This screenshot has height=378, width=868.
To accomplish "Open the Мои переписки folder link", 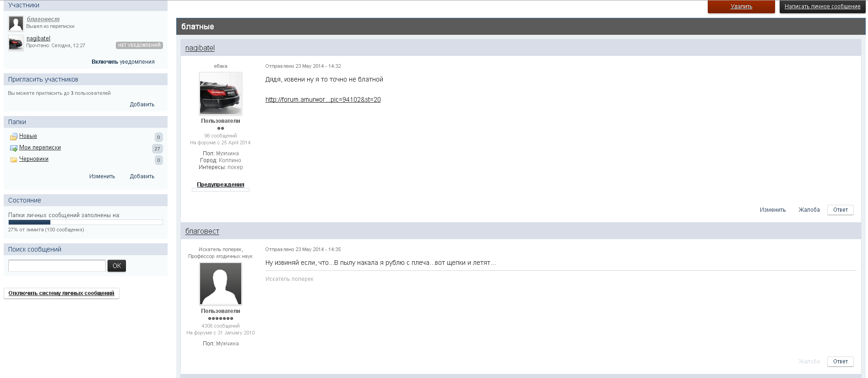I will click(x=40, y=148).
